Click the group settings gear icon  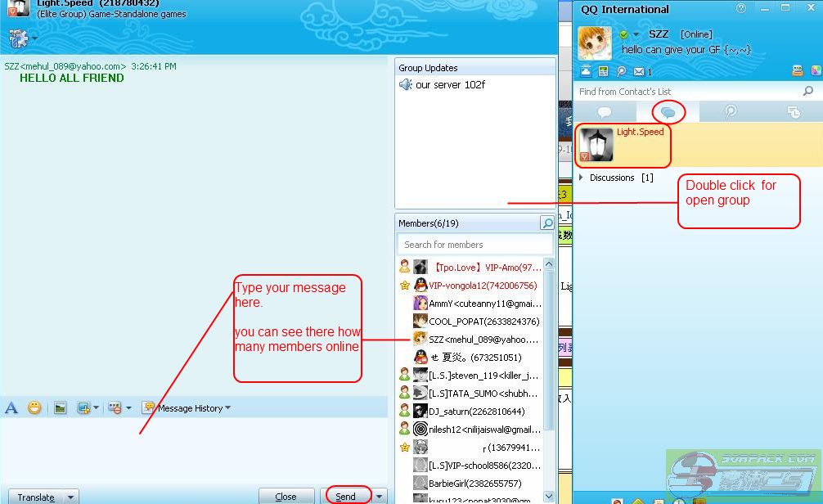(x=18, y=38)
